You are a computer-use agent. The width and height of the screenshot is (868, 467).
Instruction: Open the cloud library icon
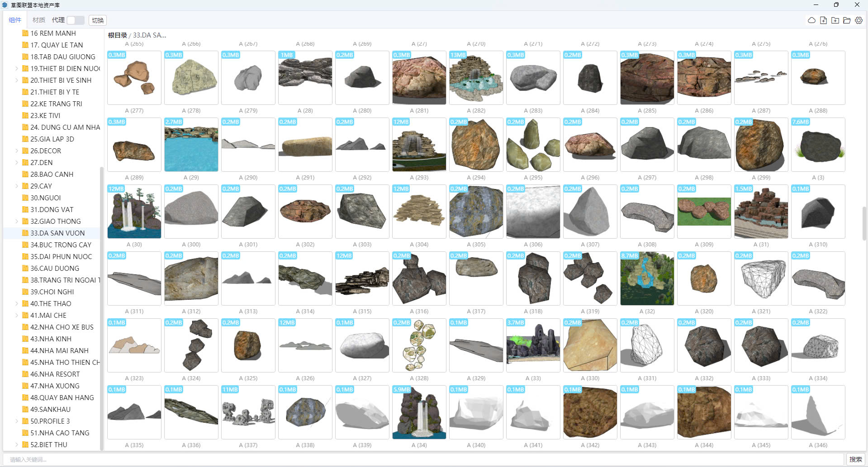812,20
